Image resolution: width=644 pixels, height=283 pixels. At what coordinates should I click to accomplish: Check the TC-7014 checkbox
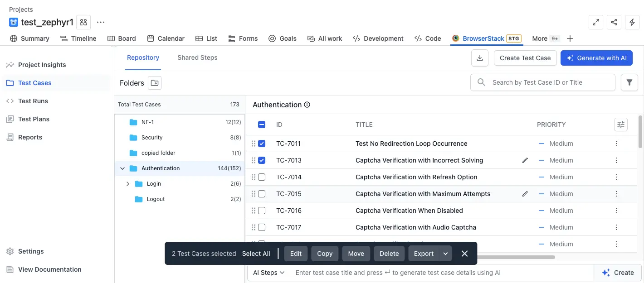point(262,177)
